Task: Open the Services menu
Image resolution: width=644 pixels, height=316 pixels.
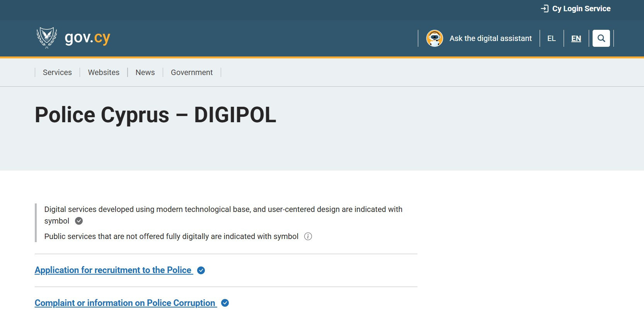Action: pyautogui.click(x=57, y=72)
